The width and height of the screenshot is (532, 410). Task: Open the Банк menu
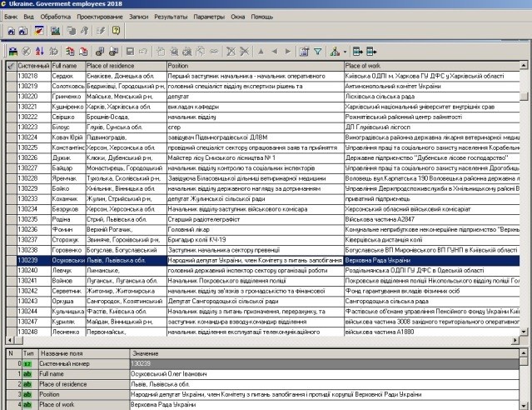[x=11, y=16]
